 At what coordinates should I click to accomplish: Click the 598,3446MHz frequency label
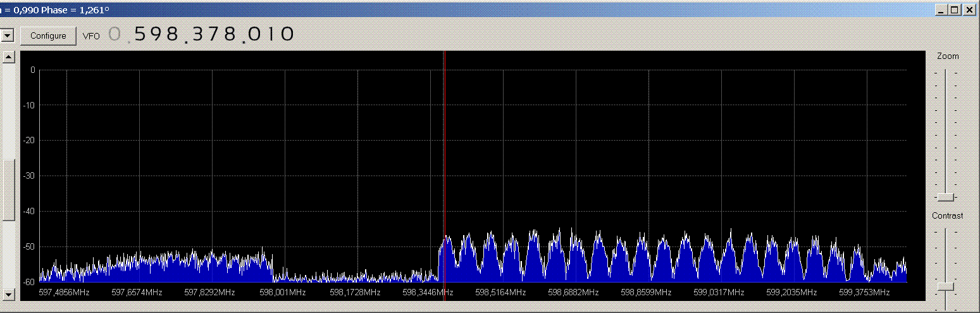pyautogui.click(x=428, y=293)
